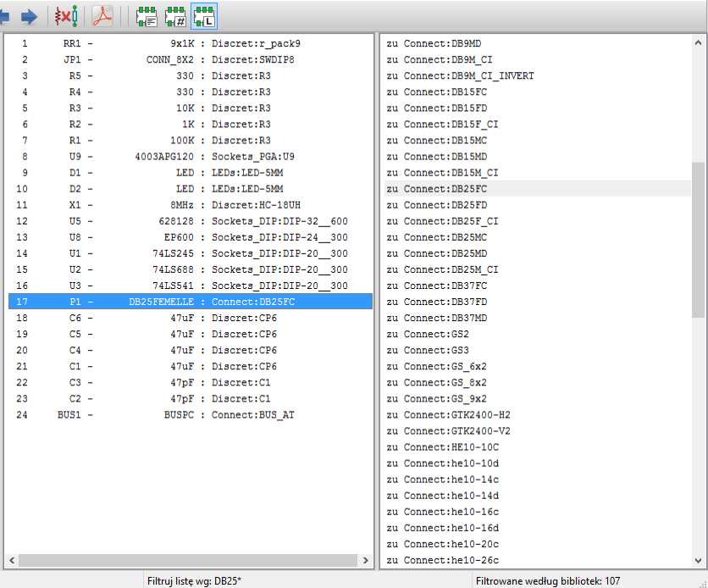This screenshot has width=708, height=588.
Task: Select component row BUS1 BUSPC
Action: tap(191, 415)
